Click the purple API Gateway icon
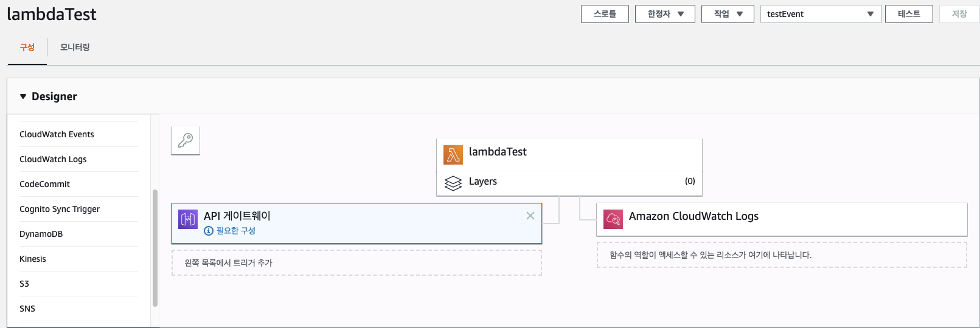The image size is (980, 328). tap(188, 219)
